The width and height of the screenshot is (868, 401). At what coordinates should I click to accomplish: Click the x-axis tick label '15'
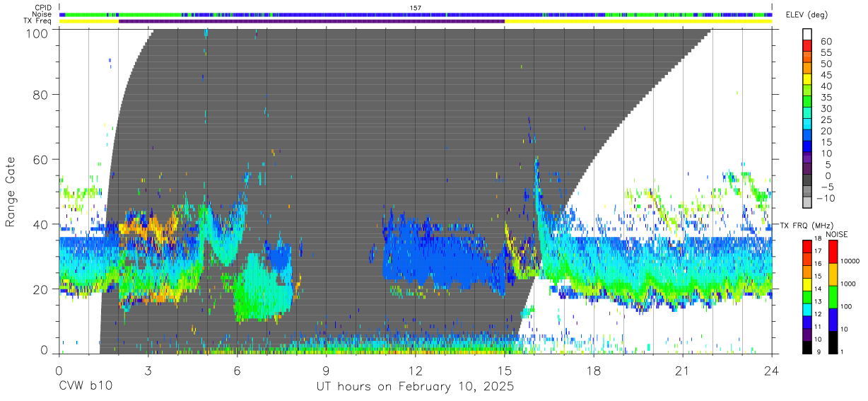tap(505, 370)
